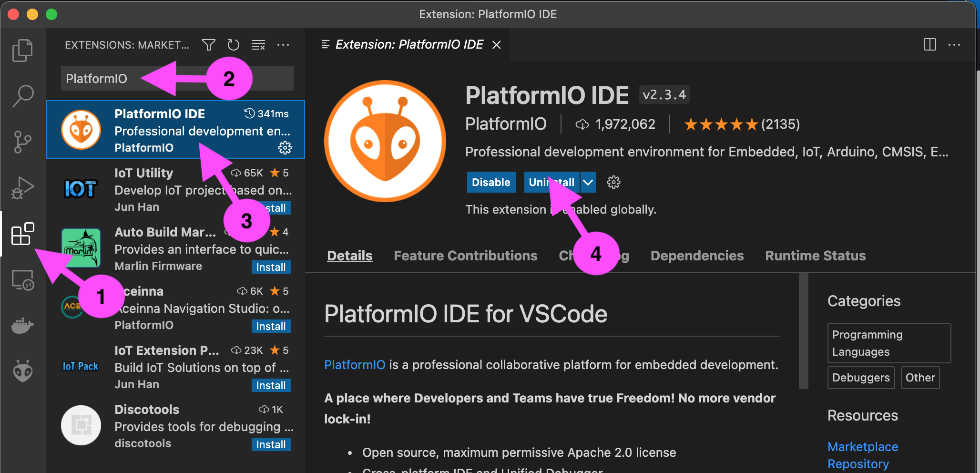Switch to the Dependencies tab
Screen dimensions: 980x473
point(697,256)
